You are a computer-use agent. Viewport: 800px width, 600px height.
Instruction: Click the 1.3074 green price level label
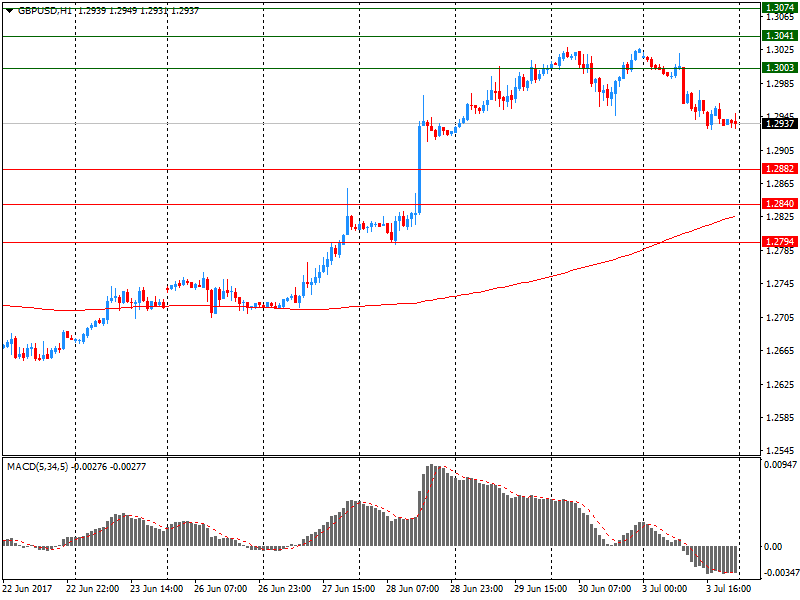pos(780,8)
